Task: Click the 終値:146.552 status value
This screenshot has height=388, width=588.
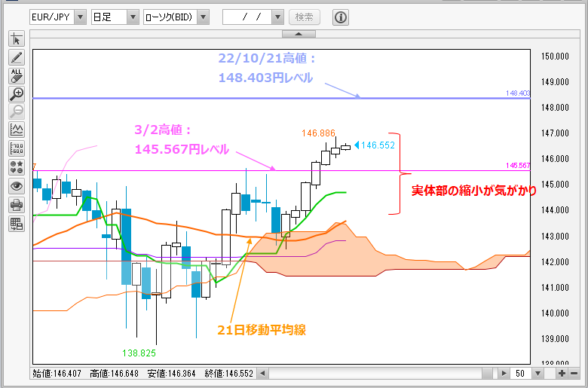Action: (229, 374)
